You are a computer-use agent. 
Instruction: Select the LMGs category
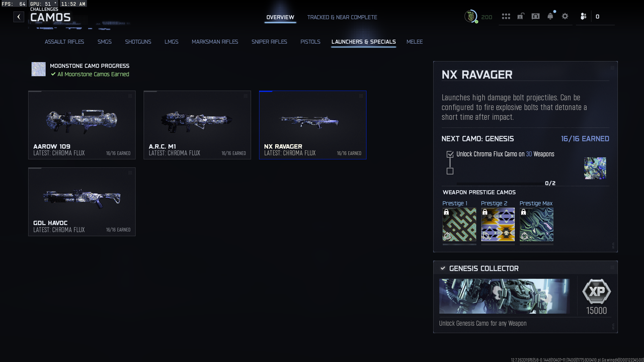point(172,42)
